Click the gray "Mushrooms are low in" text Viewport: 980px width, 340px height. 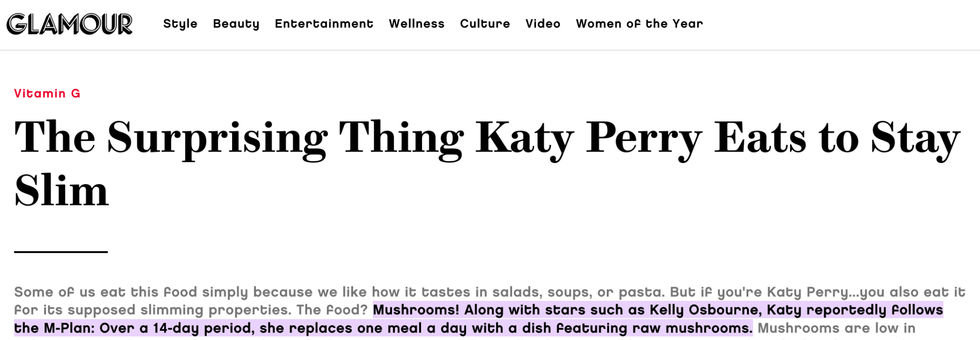[836, 328]
